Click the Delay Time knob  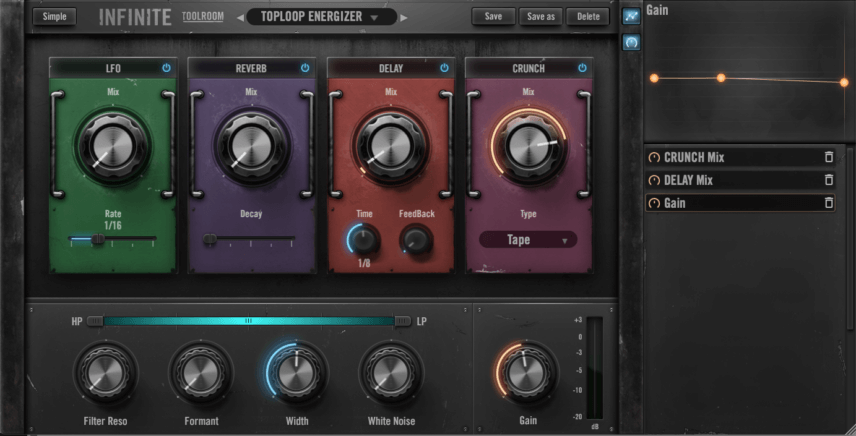pos(364,240)
